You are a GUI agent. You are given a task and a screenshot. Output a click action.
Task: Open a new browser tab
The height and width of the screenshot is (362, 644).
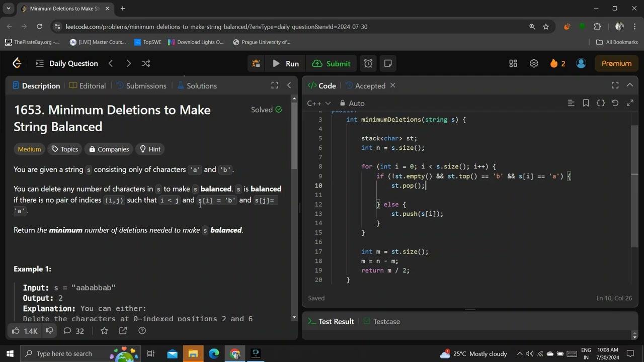[122, 9]
